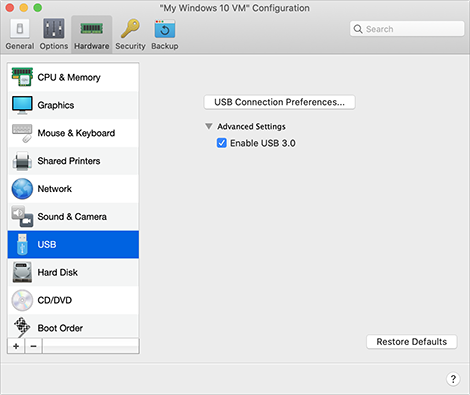Select CD/DVD label in the sidebar
Image resolution: width=470 pixels, height=395 pixels.
click(55, 300)
